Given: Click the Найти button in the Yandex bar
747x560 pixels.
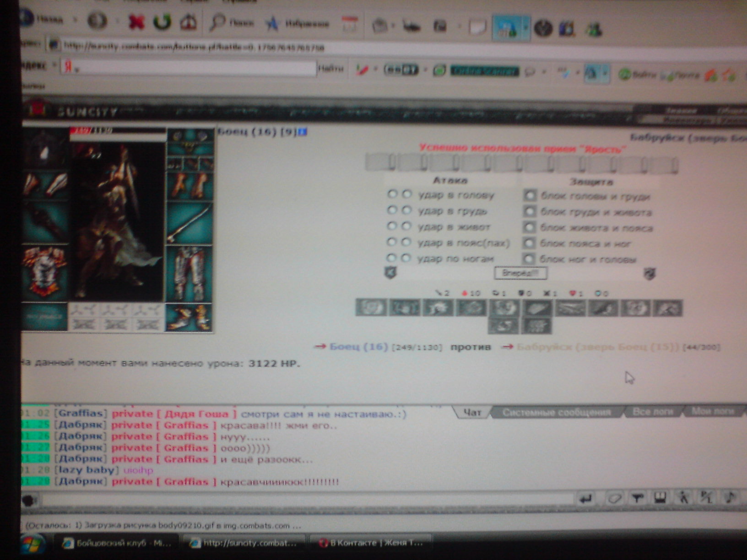Looking at the screenshot, I should (330, 69).
